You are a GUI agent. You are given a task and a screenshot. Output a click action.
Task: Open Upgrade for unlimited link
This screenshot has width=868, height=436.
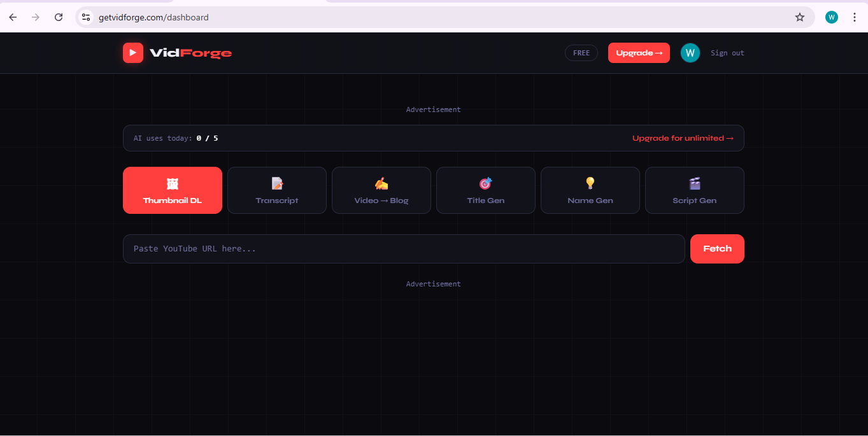(683, 138)
